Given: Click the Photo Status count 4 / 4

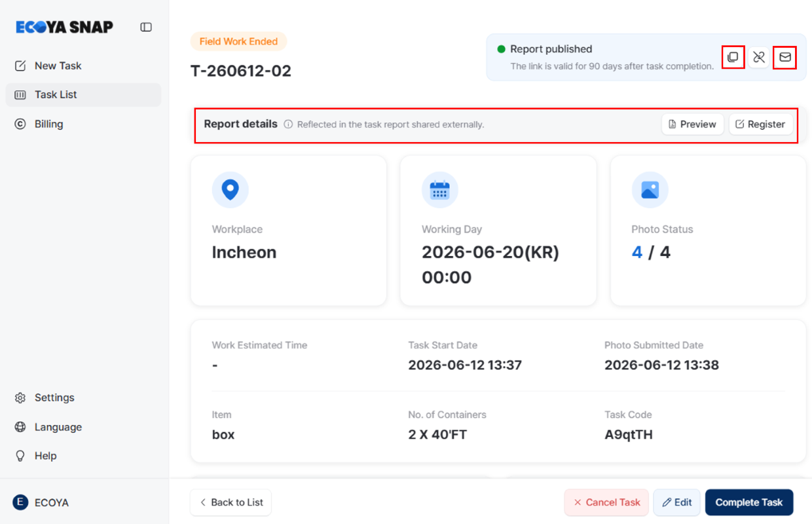Looking at the screenshot, I should [651, 252].
